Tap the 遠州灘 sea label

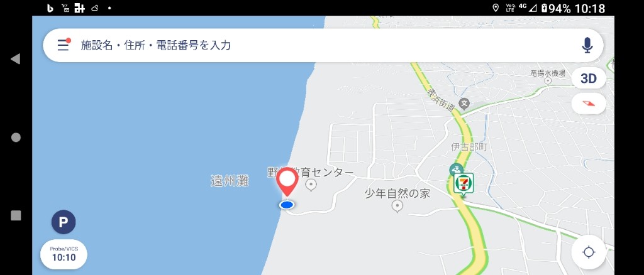point(230,181)
